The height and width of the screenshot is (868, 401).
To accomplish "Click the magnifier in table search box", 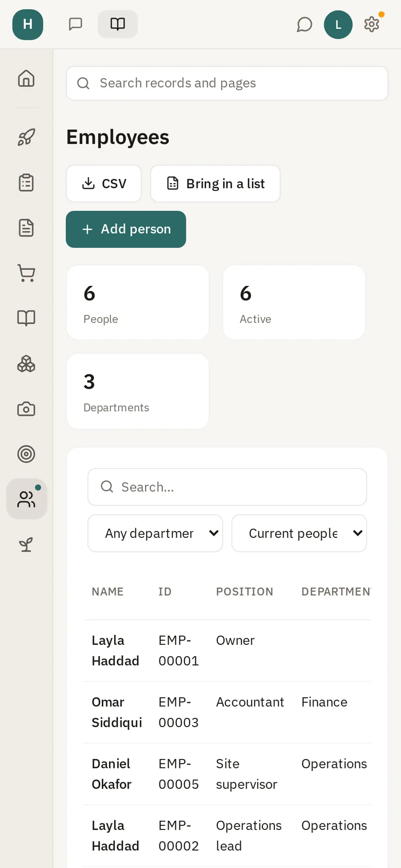I will [x=107, y=486].
